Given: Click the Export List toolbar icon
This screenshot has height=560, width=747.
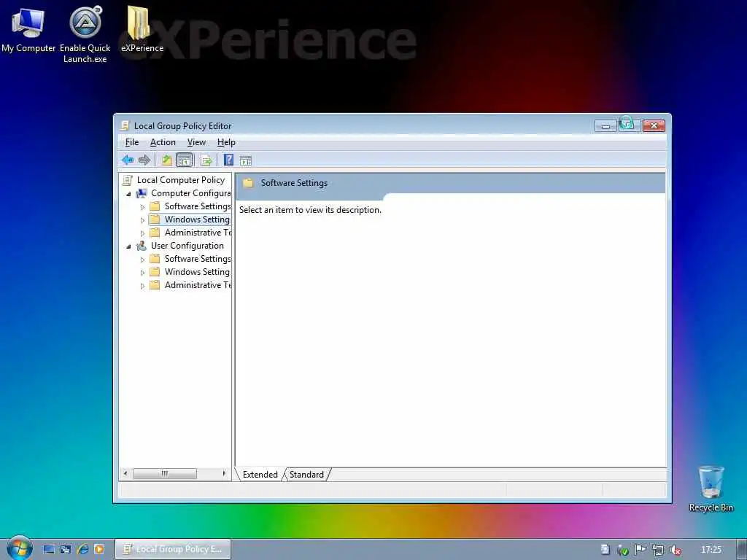Looking at the screenshot, I should coord(206,160).
